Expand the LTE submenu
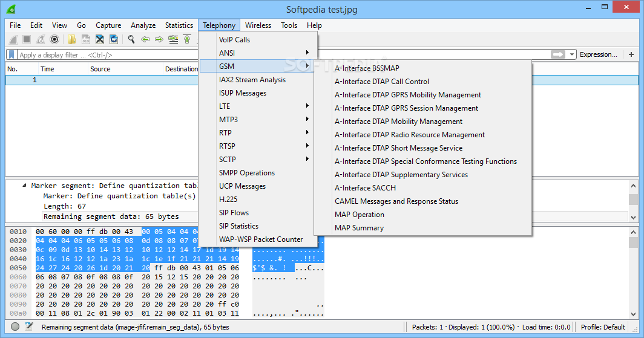This screenshot has height=338, width=644. 258,106
